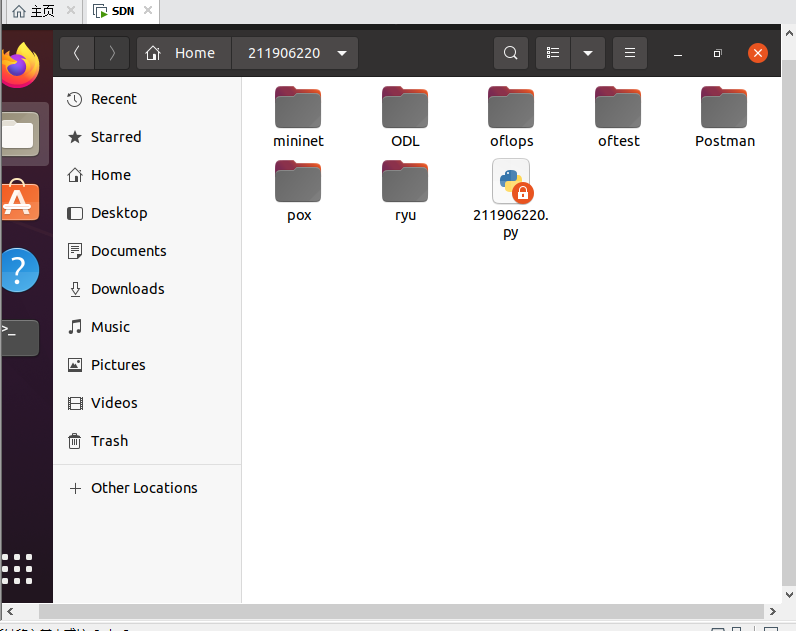Close the SDN tab

(148, 10)
